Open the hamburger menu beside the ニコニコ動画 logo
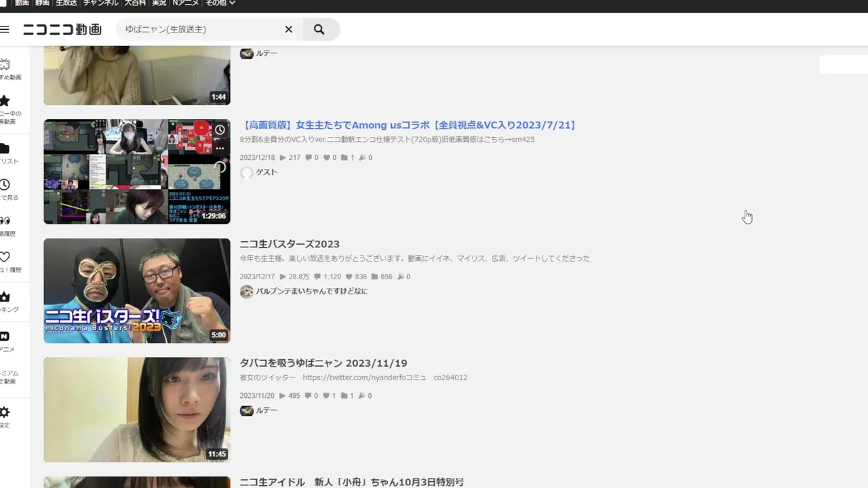The image size is (868, 488). 5,29
